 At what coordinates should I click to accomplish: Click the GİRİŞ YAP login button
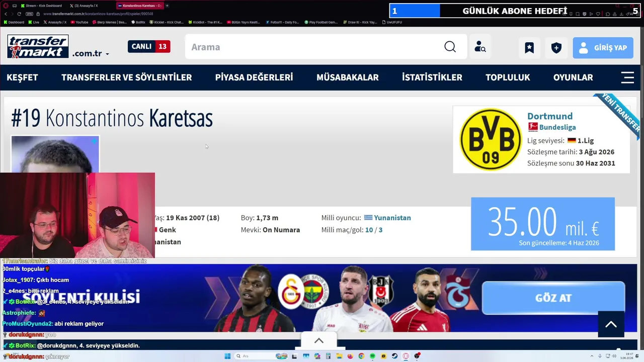pos(603,48)
